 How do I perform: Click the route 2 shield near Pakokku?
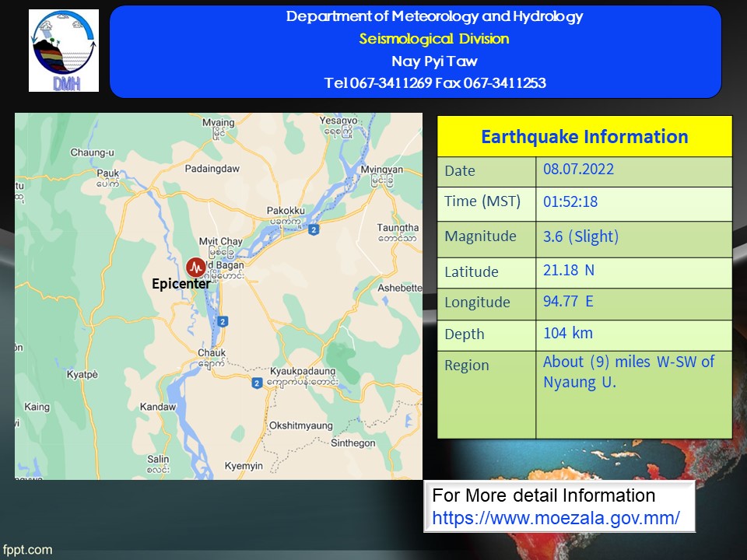click(x=313, y=229)
